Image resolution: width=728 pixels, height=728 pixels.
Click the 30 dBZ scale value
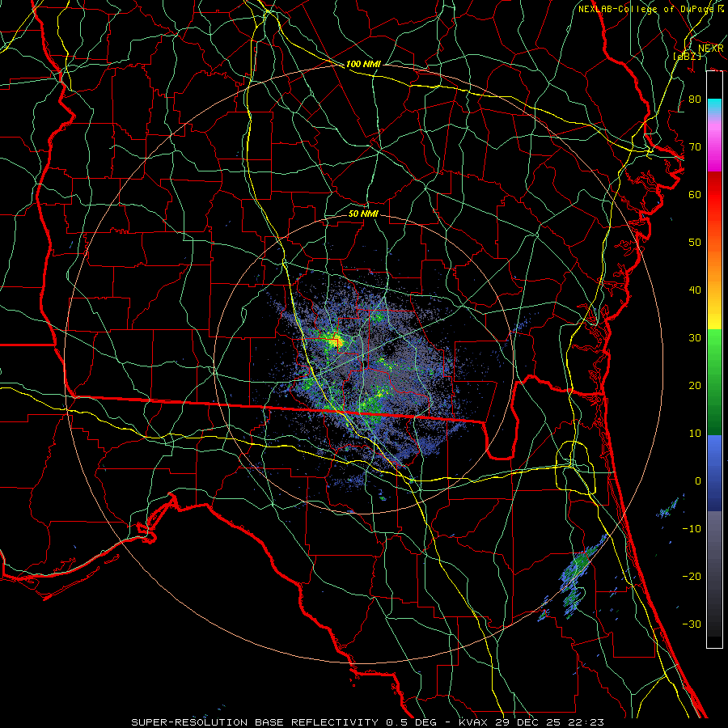695,338
